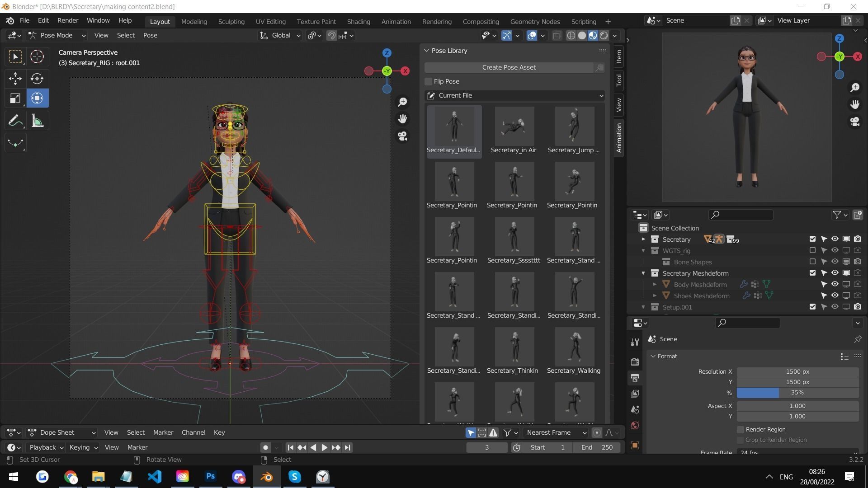Click the viewport zoom magnifier icon

(x=402, y=102)
